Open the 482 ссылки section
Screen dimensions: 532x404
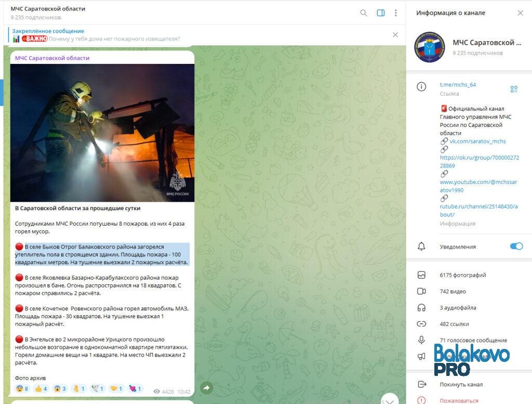click(454, 324)
